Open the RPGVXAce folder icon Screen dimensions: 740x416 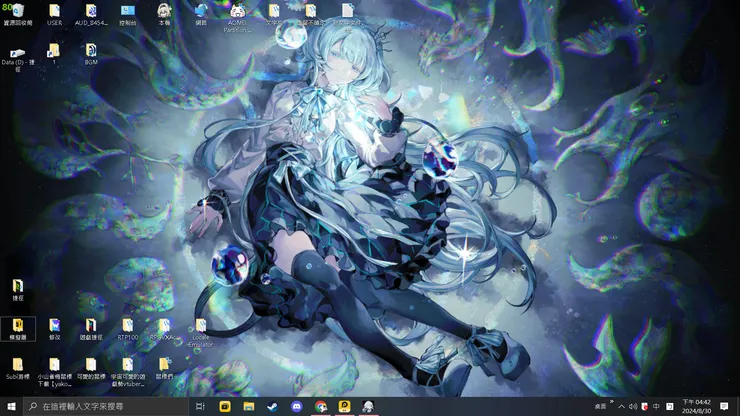[x=164, y=329]
